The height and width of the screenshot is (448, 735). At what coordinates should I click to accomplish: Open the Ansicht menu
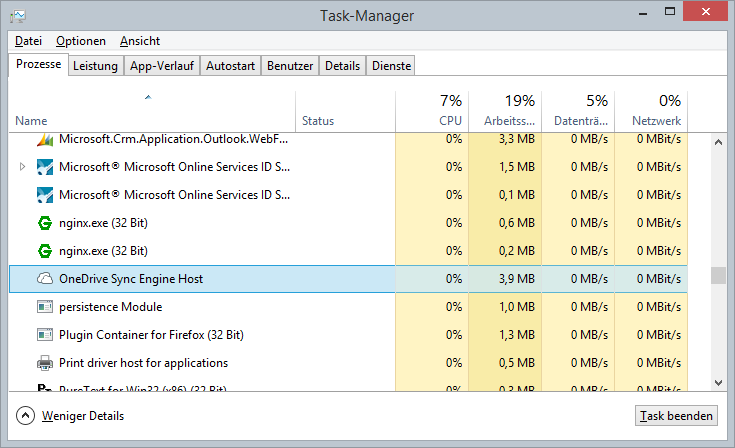coord(140,41)
